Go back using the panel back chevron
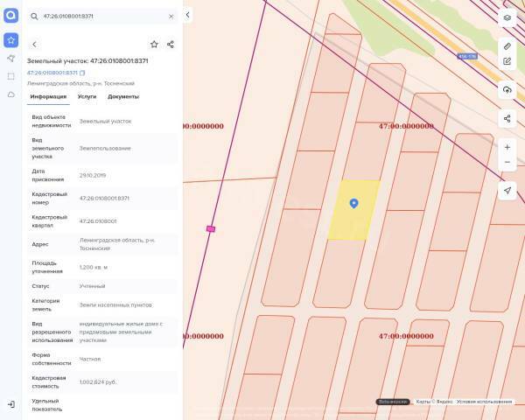This screenshot has width=525, height=420. tap(34, 44)
